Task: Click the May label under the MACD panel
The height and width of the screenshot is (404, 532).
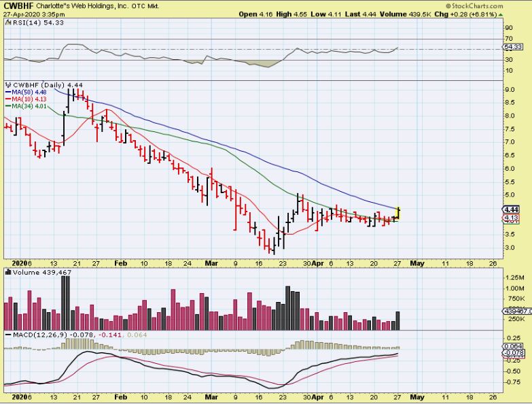Action: (x=417, y=397)
